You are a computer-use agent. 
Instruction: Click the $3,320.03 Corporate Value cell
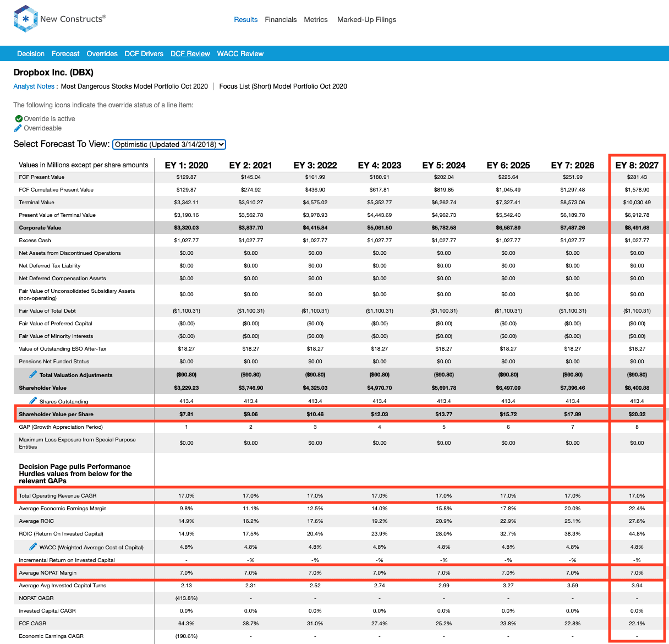pos(187,228)
